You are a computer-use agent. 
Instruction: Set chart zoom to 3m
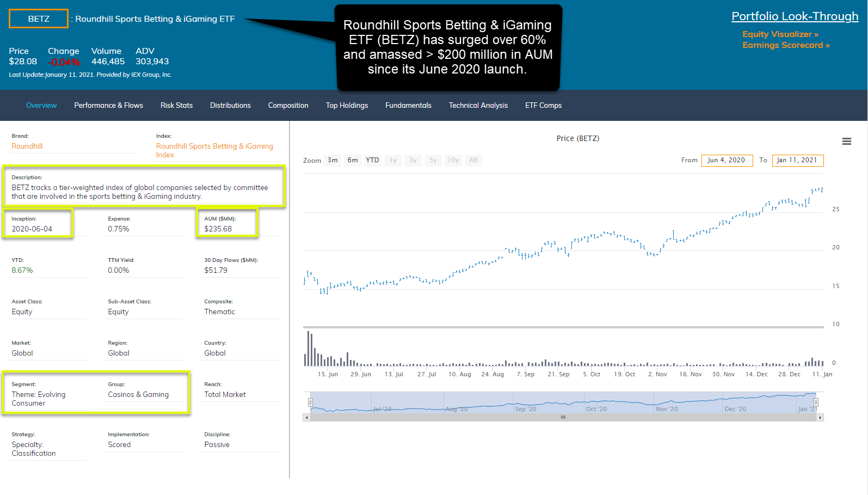(x=333, y=160)
